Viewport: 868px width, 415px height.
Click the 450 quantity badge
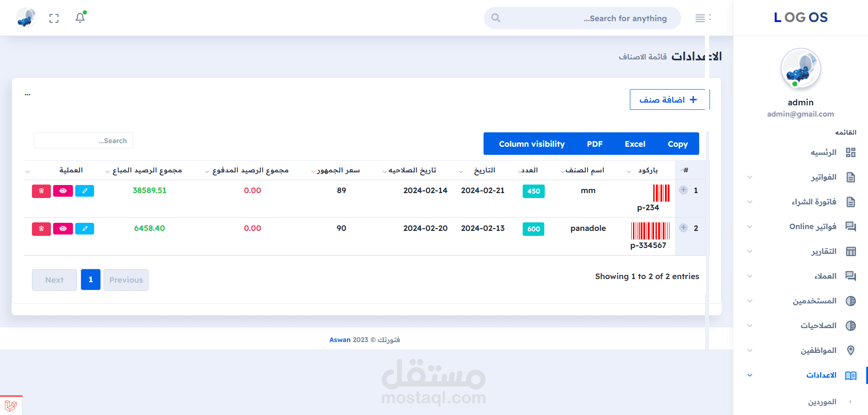pos(533,191)
